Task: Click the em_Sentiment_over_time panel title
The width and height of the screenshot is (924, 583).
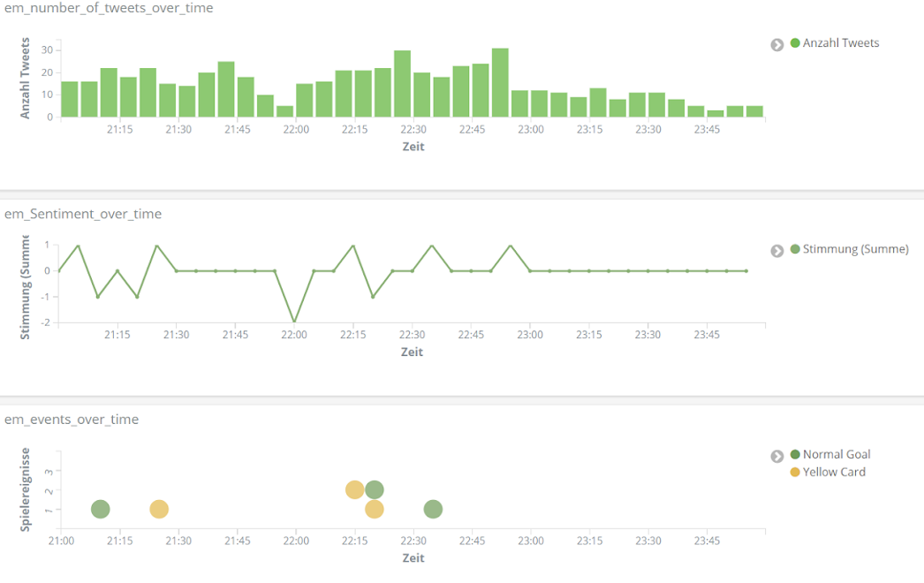Action: tap(83, 214)
